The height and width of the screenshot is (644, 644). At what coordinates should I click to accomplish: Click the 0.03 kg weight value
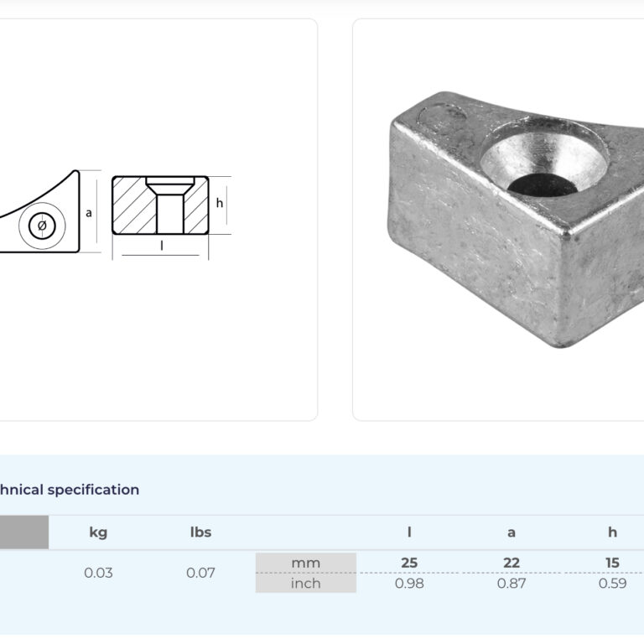coord(98,573)
